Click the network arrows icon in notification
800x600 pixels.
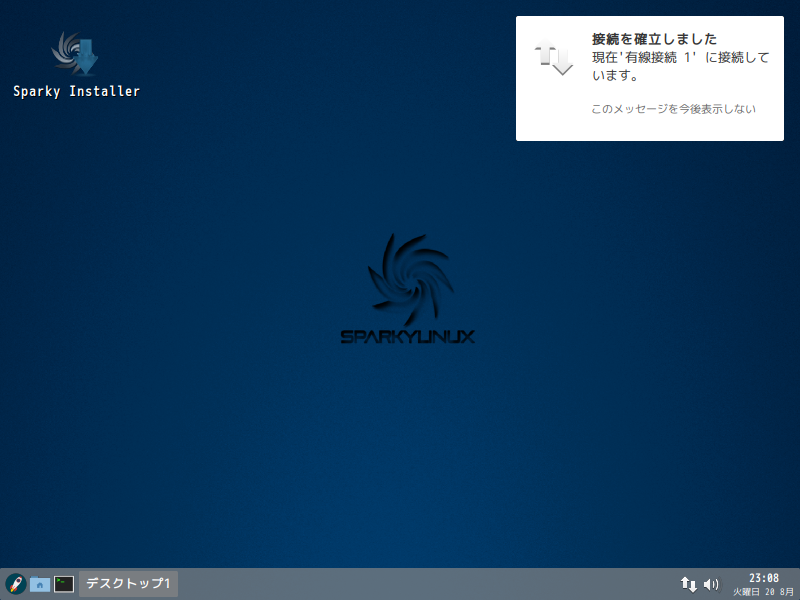click(554, 58)
